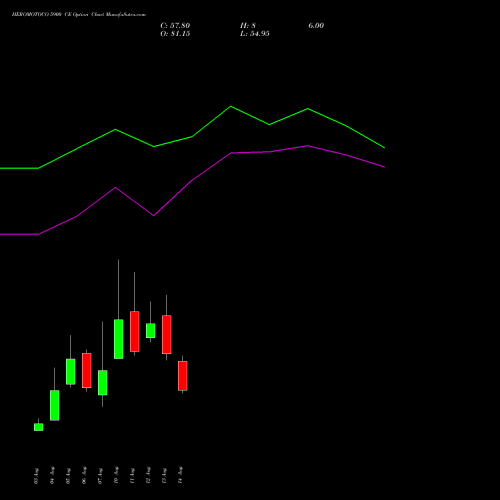Select the green candle for 05 Aug
Viewport: 500px width, 500px height.
pyautogui.click(x=71, y=371)
